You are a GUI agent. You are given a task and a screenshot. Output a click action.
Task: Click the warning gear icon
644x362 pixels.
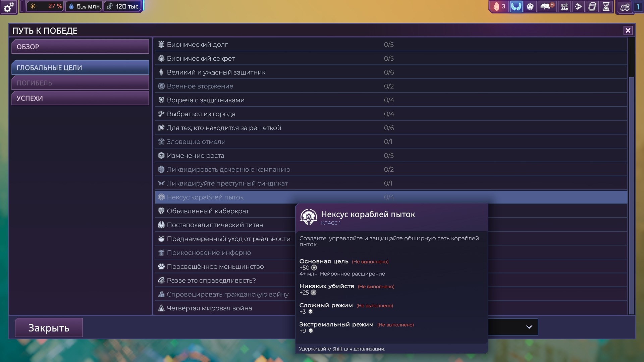[530, 6]
